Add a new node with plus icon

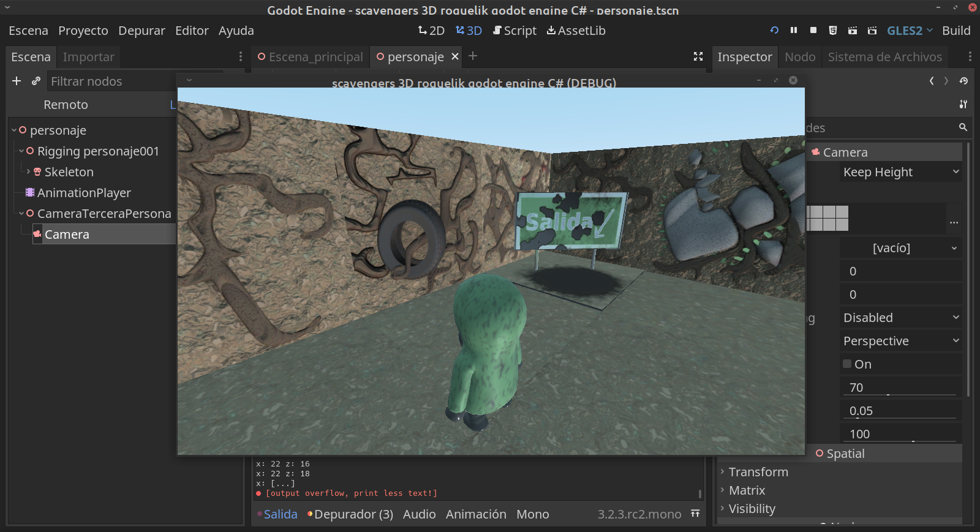17,81
